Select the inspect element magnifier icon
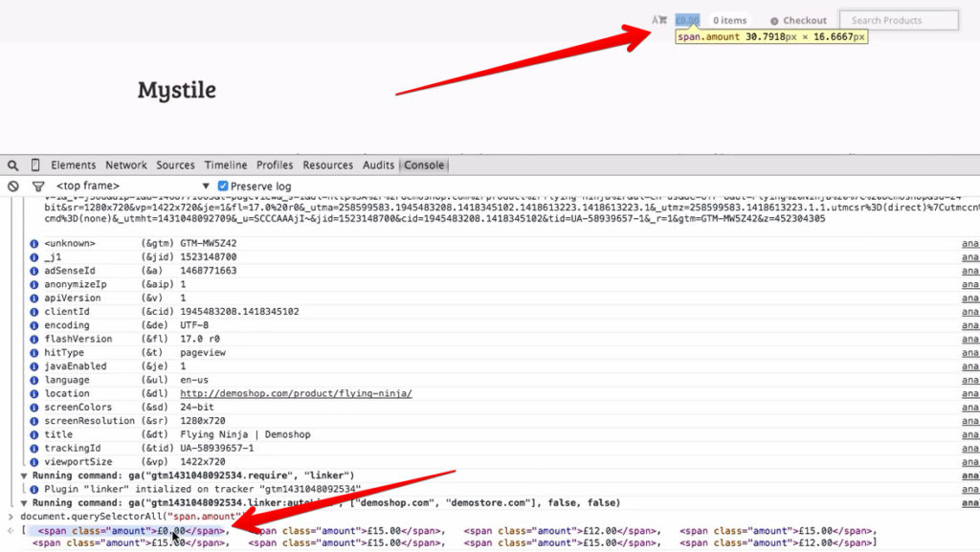Viewport: 980px width, 552px height. click(11, 164)
